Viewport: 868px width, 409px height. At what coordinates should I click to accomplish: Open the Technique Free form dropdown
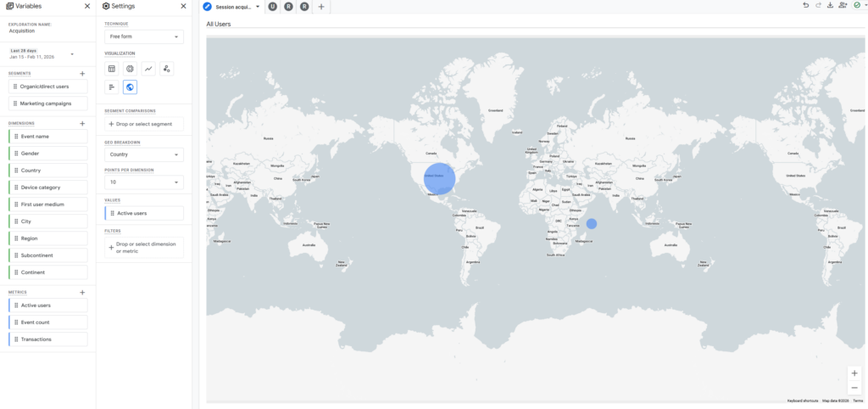pos(143,37)
